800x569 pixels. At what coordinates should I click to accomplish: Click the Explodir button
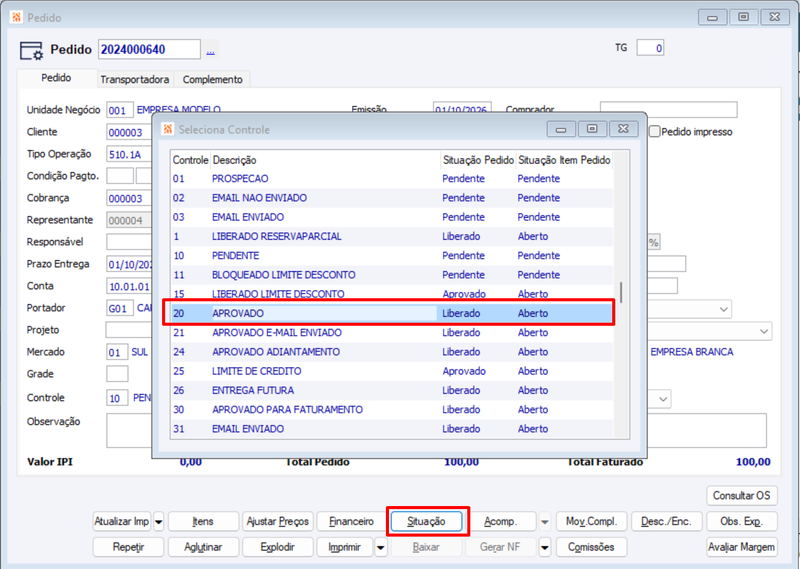coord(278,547)
